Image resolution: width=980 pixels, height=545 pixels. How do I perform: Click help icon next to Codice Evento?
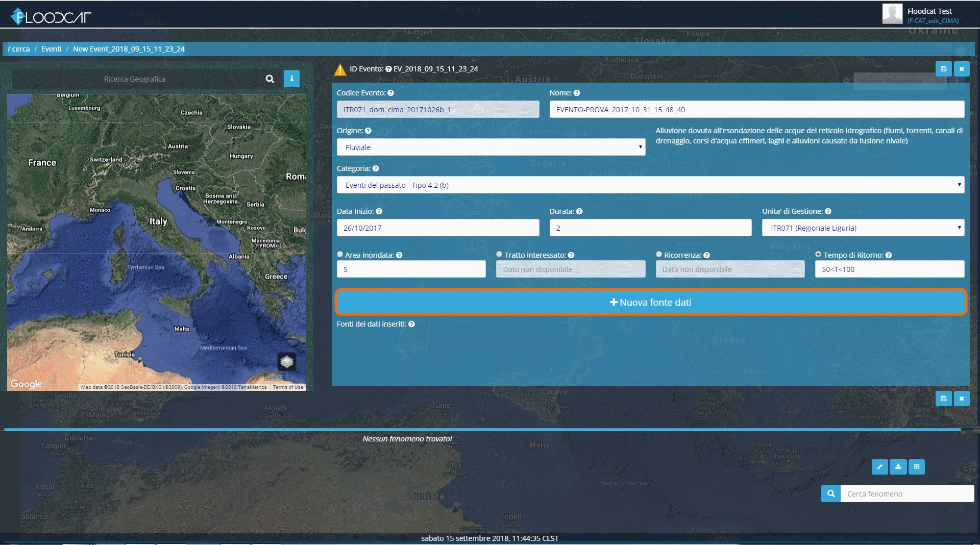(390, 93)
